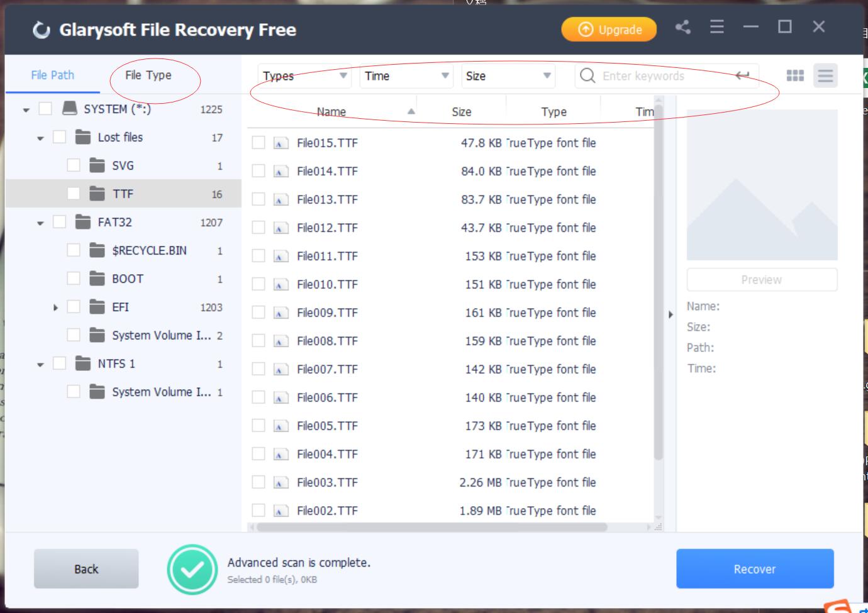The width and height of the screenshot is (868, 613).
Task: Check the SYSTEM (*:) drive checkbox
Action: point(45,109)
